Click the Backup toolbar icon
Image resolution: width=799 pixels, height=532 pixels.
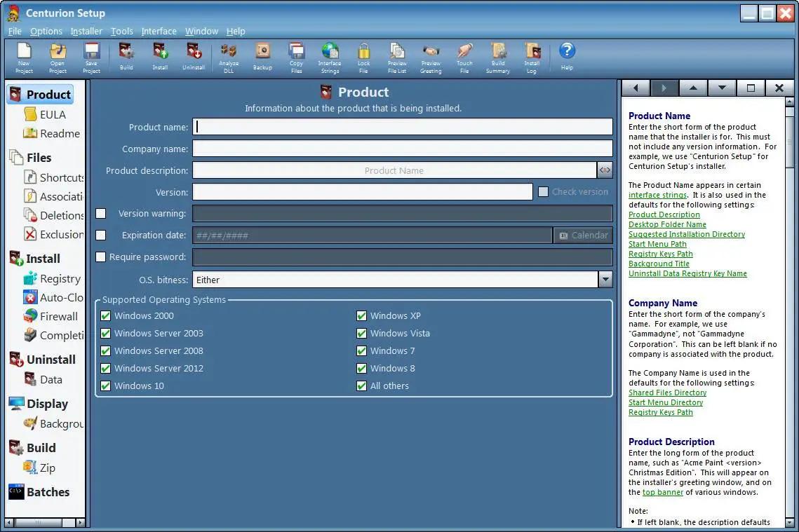tap(262, 56)
